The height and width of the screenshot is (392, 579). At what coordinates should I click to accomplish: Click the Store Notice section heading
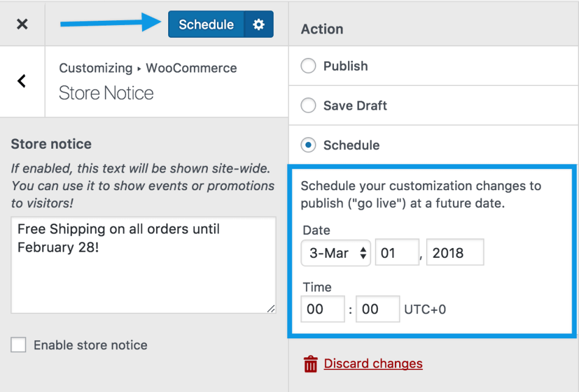(106, 93)
